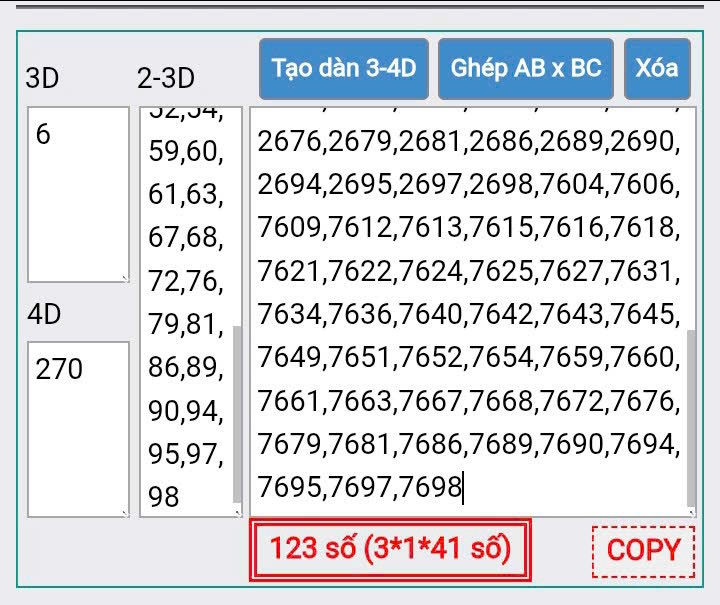Focus the 4D input containing 270
Viewport: 720px width, 605px height.
pyautogui.click(x=78, y=429)
